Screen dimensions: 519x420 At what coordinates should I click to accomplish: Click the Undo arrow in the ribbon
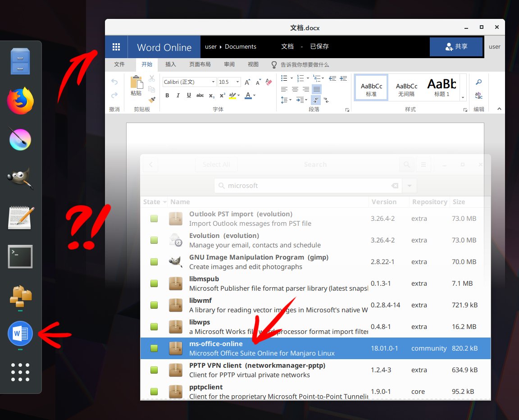[114, 82]
